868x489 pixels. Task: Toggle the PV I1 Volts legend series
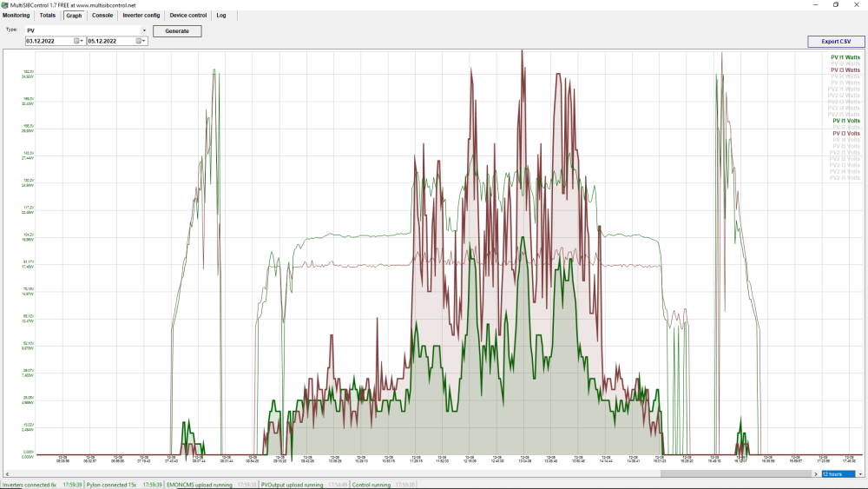[x=846, y=121]
